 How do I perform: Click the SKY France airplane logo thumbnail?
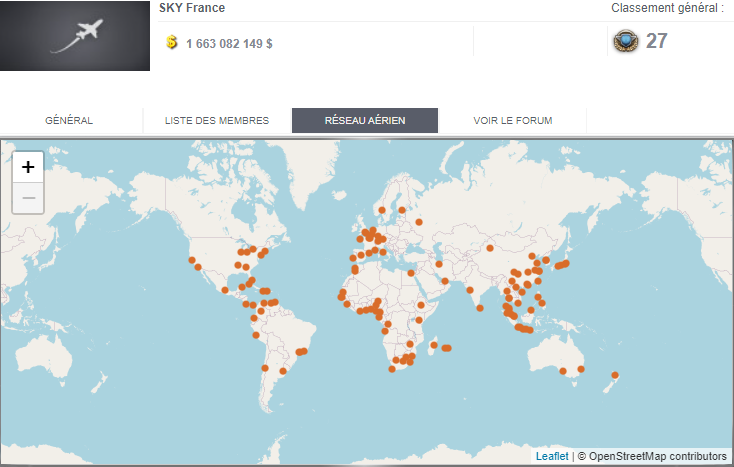coord(75,36)
